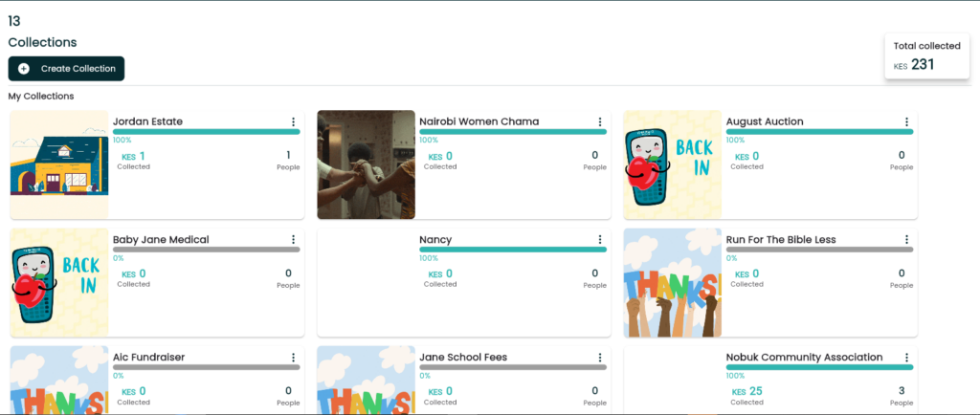Open the Jane School Fees options menu
The width and height of the screenshot is (980, 415).
click(x=600, y=358)
